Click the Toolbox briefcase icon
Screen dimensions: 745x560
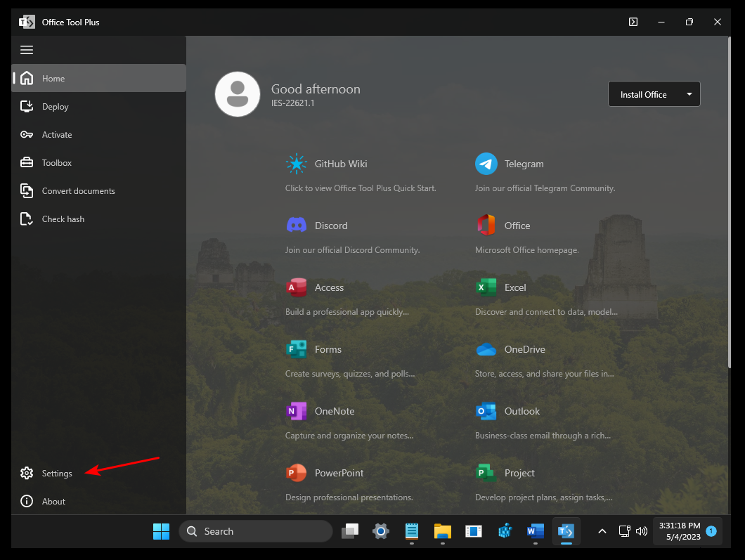click(27, 162)
